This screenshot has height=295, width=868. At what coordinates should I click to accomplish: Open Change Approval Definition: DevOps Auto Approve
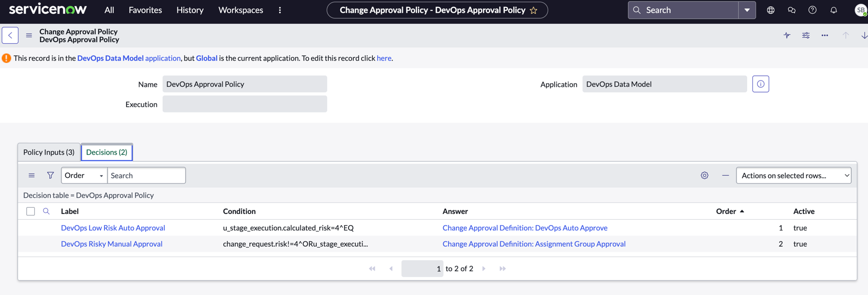(525, 228)
